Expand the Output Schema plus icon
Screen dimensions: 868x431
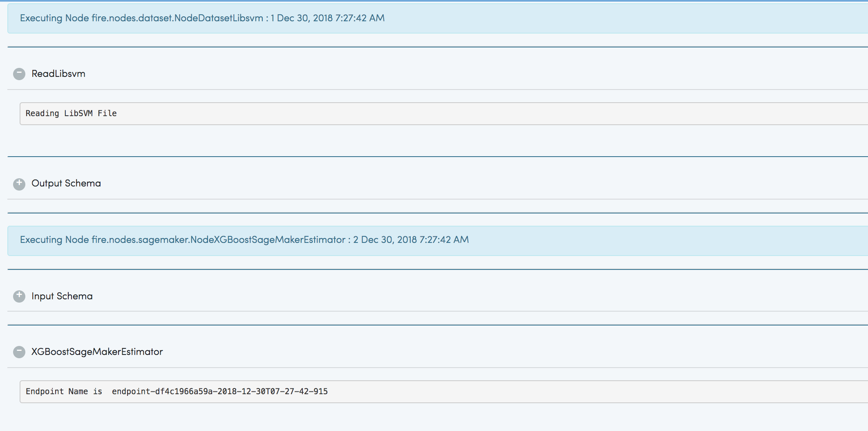click(19, 184)
